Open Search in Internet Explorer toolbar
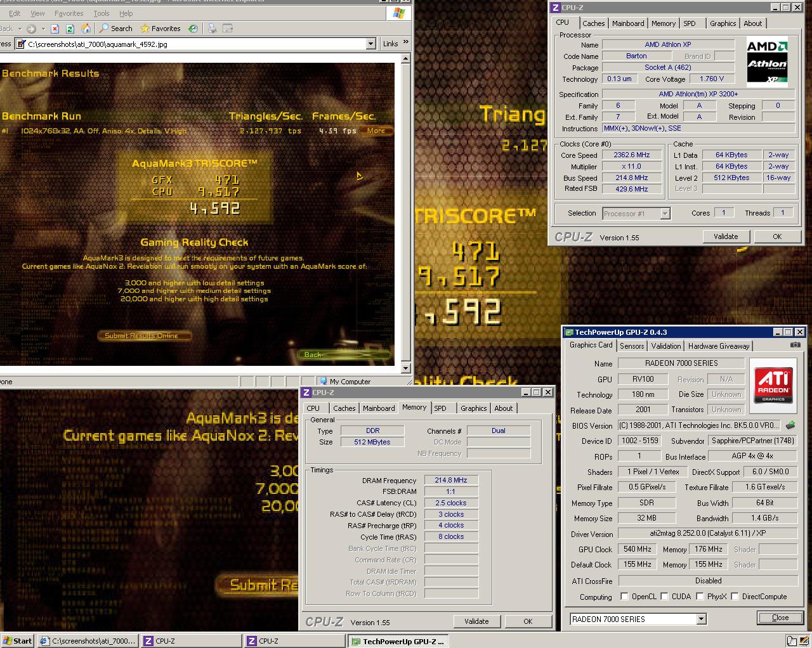The image size is (812, 648). [x=115, y=29]
